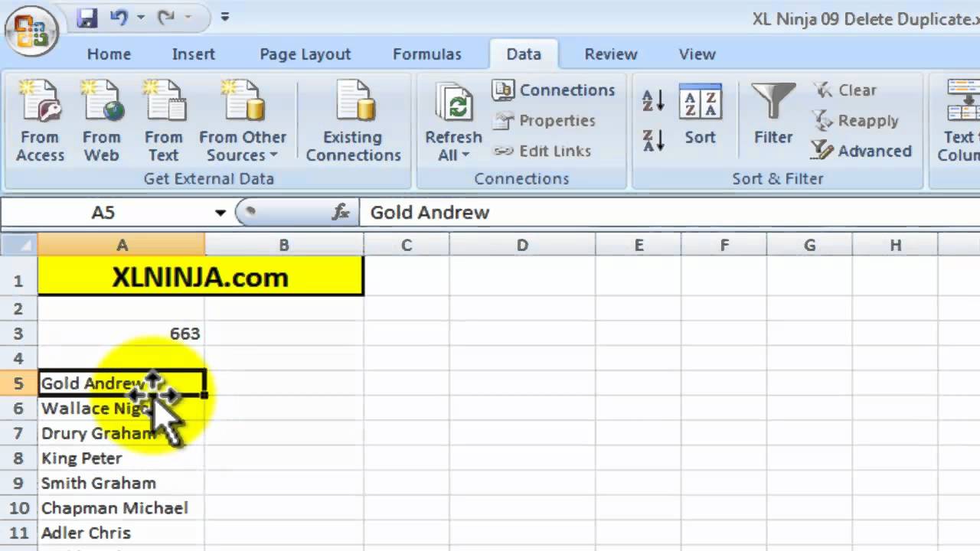This screenshot has width=980, height=551.
Task: Select column G header
Action: [x=809, y=246]
